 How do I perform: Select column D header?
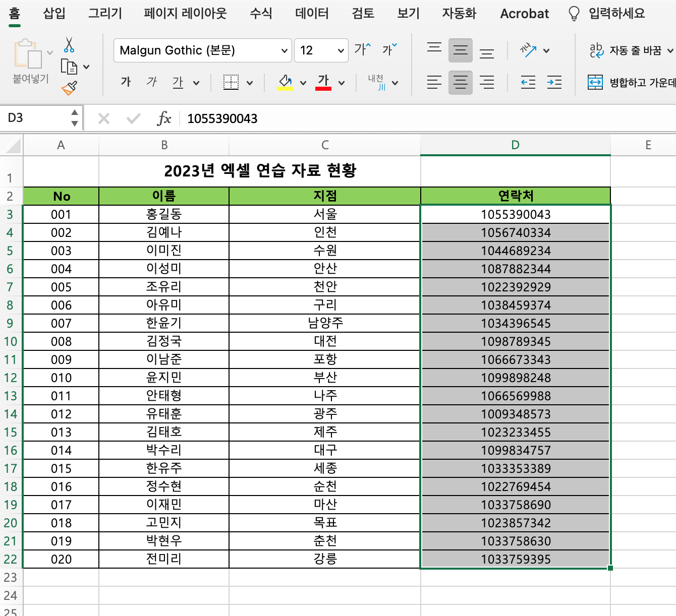[x=515, y=145]
